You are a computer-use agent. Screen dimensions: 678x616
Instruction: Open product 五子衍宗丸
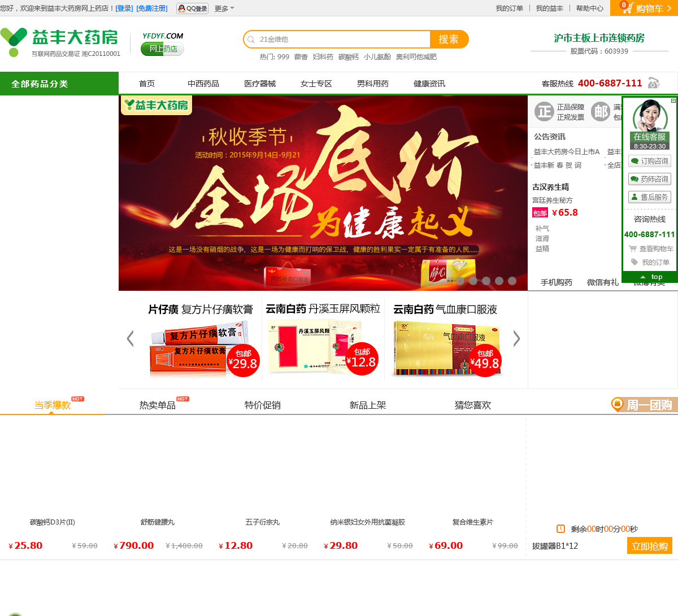pos(263,522)
